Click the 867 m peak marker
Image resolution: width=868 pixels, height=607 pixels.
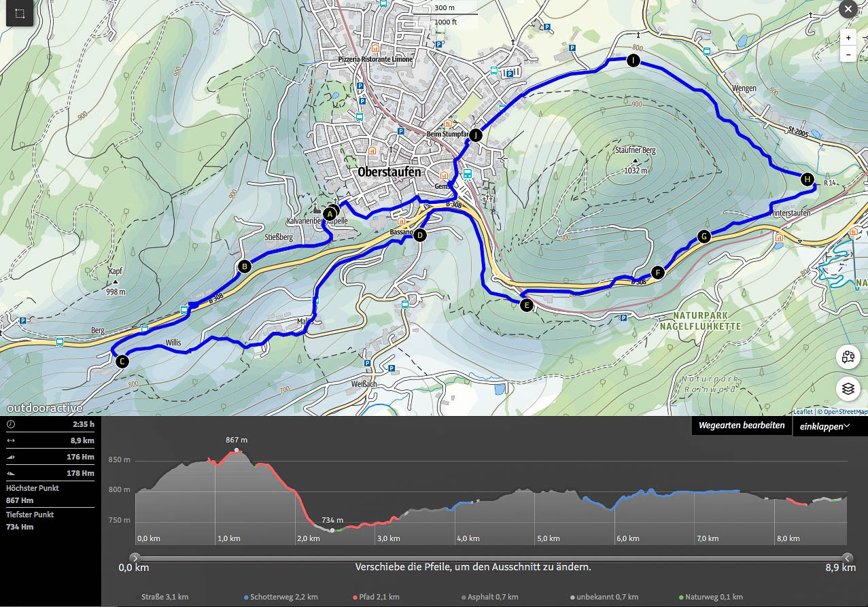coord(236,450)
